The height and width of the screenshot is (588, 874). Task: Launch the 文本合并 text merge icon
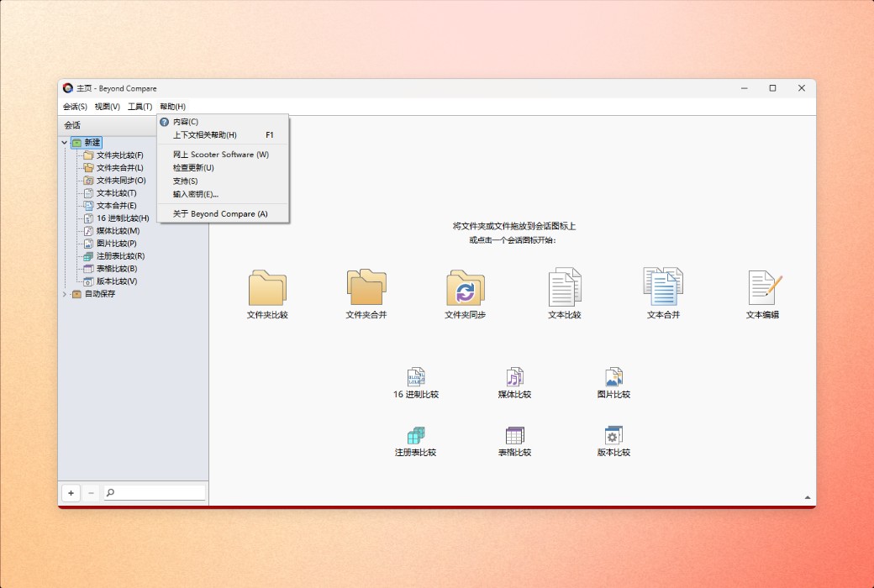pos(663,286)
